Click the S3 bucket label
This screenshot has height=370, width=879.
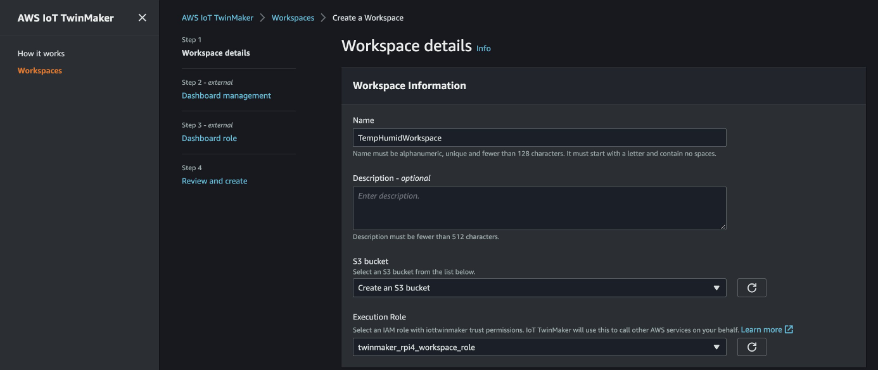point(371,261)
